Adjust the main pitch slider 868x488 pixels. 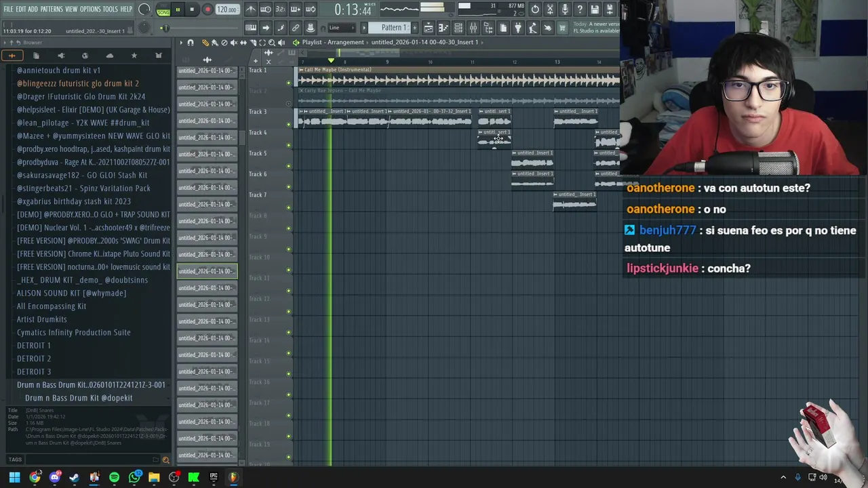tap(144, 28)
